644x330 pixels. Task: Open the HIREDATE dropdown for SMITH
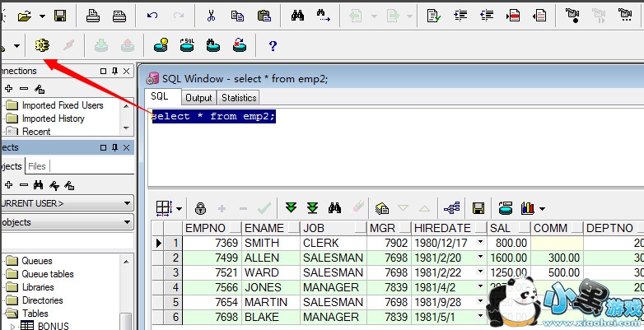click(480, 244)
